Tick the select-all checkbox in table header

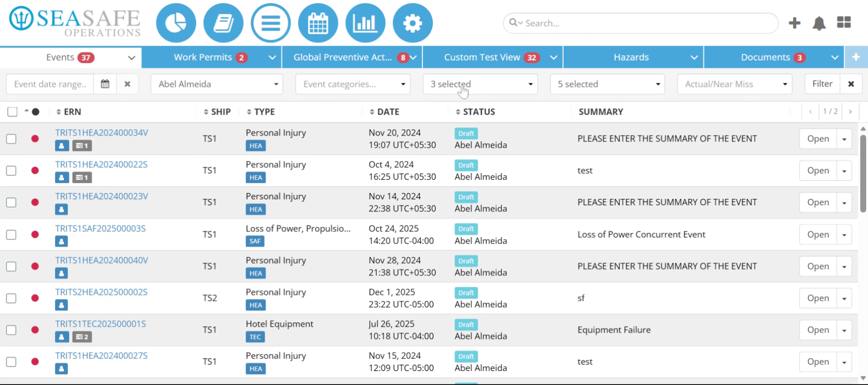coord(13,112)
